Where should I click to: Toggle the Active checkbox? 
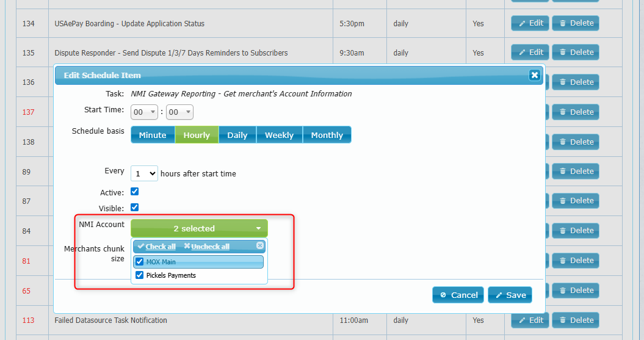(x=135, y=192)
